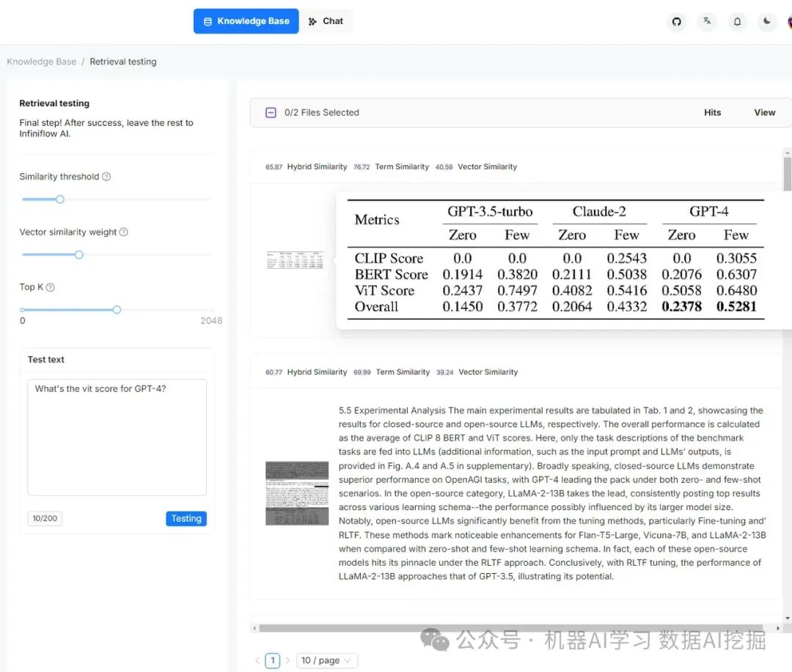Click the 40.56 Vector Similarity value
The image size is (792, 672).
[444, 167]
